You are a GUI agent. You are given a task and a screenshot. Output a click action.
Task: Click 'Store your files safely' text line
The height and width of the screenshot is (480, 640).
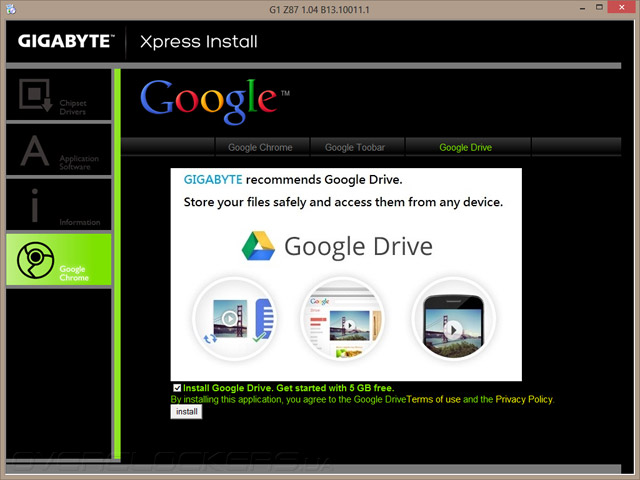tap(343, 202)
